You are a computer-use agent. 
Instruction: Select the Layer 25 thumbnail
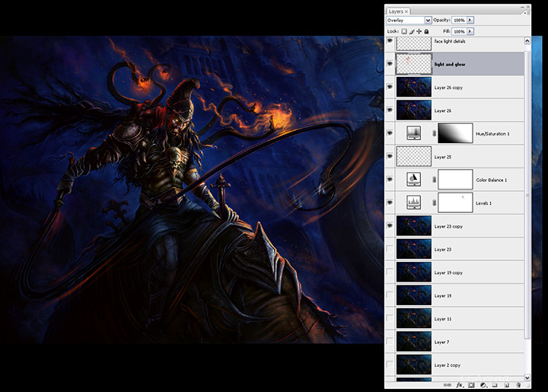(x=414, y=156)
